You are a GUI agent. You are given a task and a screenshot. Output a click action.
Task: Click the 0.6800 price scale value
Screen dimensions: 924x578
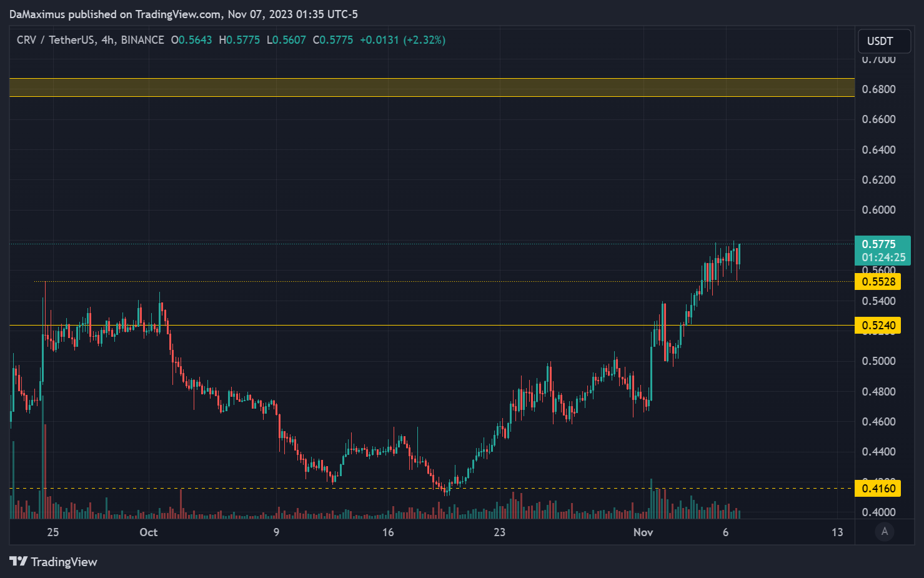(878, 89)
